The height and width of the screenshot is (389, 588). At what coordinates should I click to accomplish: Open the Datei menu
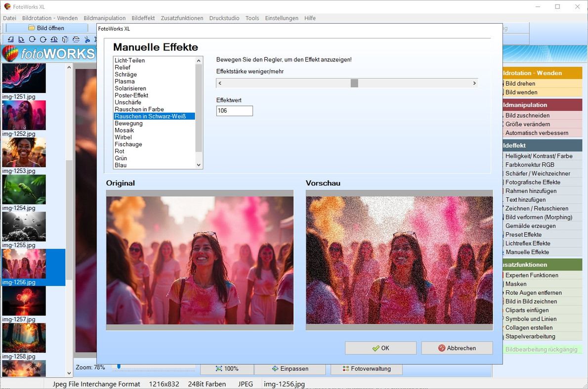[x=10, y=18]
